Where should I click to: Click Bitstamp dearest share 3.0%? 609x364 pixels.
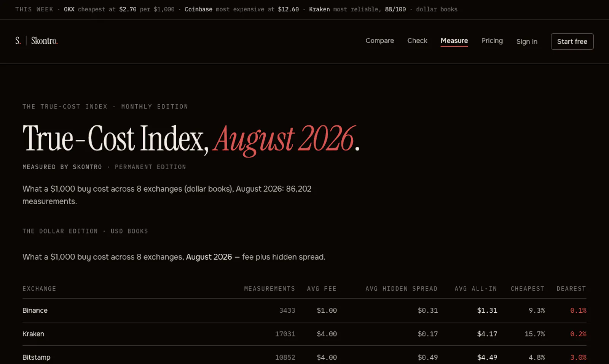(x=578, y=358)
